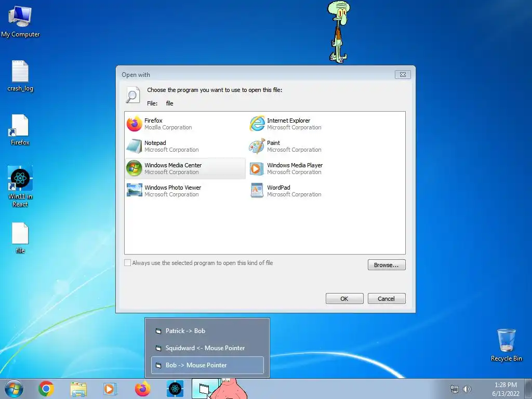Screen dimensions: 532x399
Task: Click the active window group taskbar button
Action: point(204,389)
